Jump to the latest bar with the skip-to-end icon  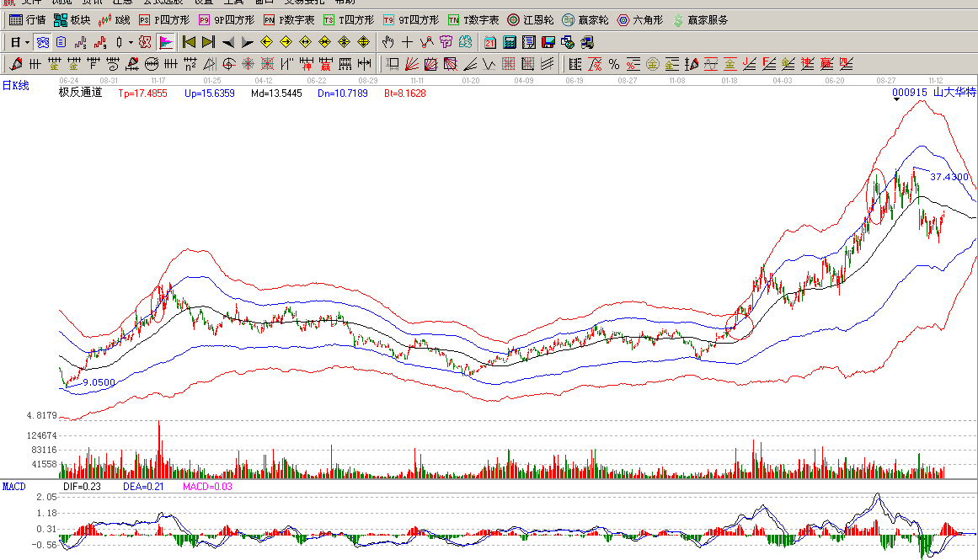coord(208,42)
